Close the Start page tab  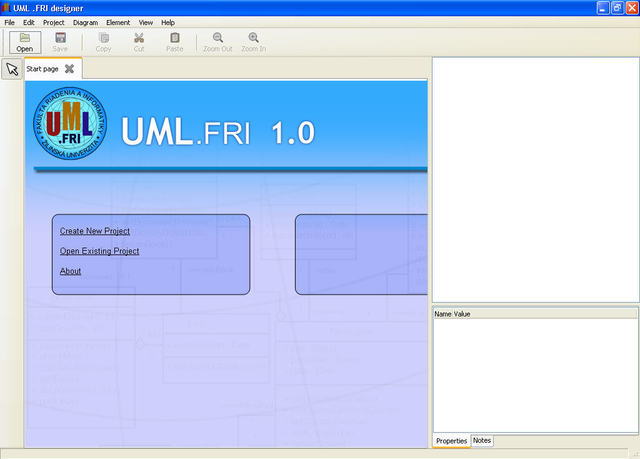69,69
